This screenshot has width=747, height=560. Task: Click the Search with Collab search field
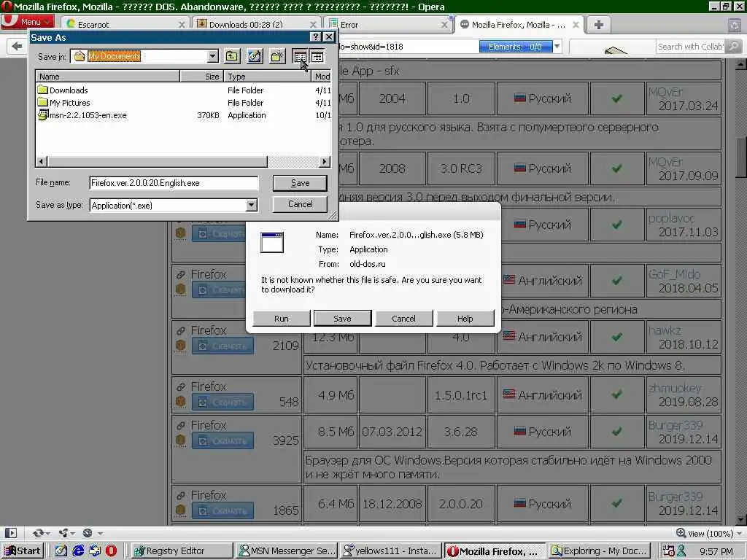pyautogui.click(x=690, y=46)
